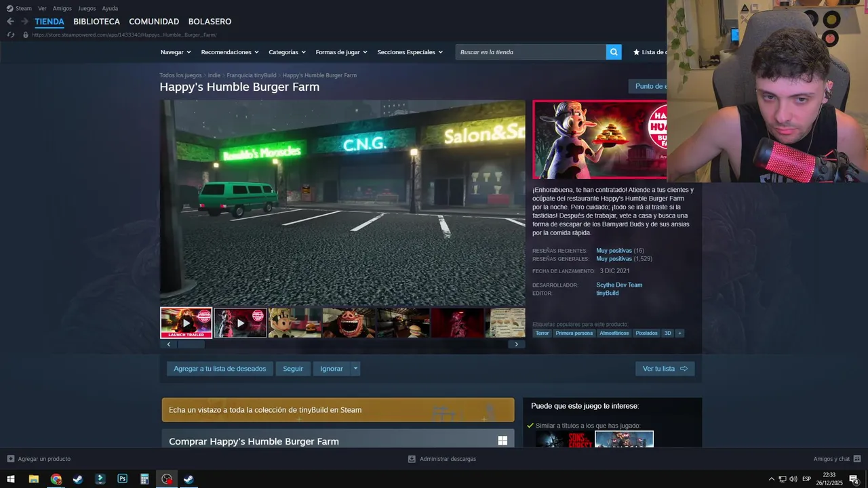Select the Terror tag
This screenshot has width=868, height=488.
point(542,333)
